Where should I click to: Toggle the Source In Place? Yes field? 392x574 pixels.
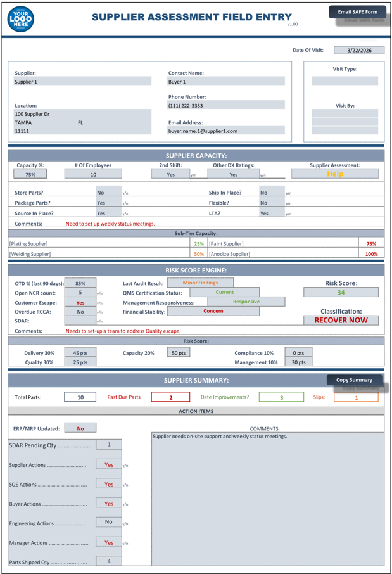[109, 213]
